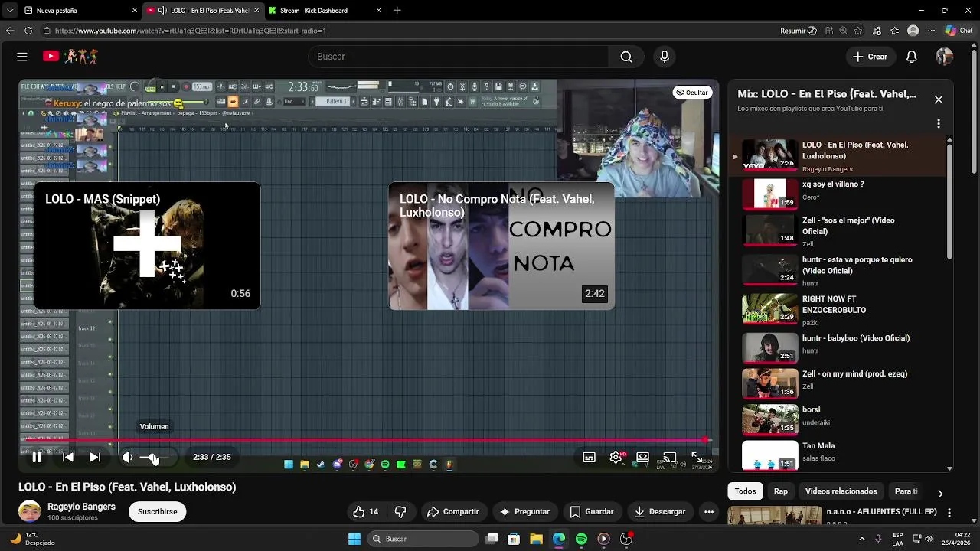The width and height of the screenshot is (980, 551).
Task: Click the volume slider handle in the player
Action: pyautogui.click(x=154, y=457)
